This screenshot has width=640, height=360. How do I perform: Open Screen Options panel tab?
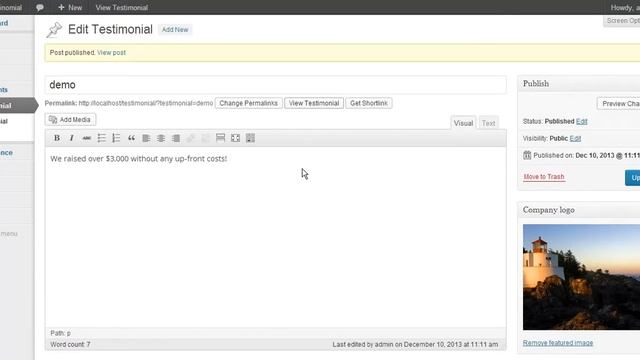pos(622,21)
